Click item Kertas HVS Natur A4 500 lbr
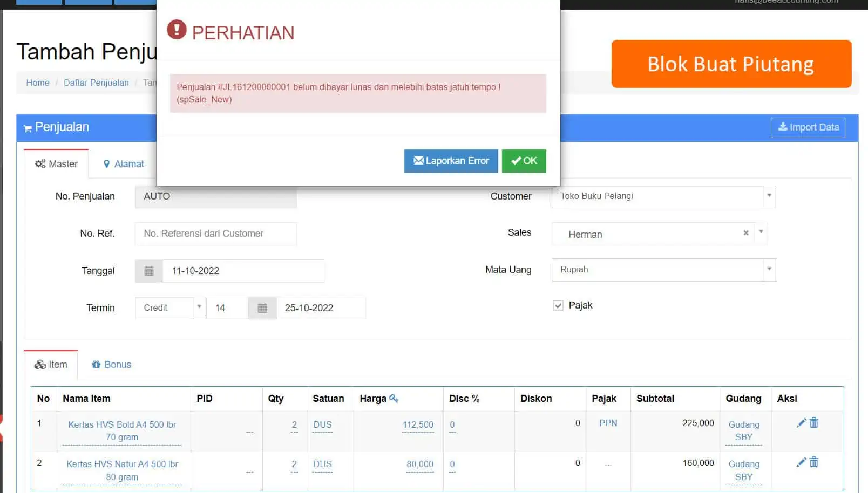The height and width of the screenshot is (493, 868). pyautogui.click(x=122, y=470)
